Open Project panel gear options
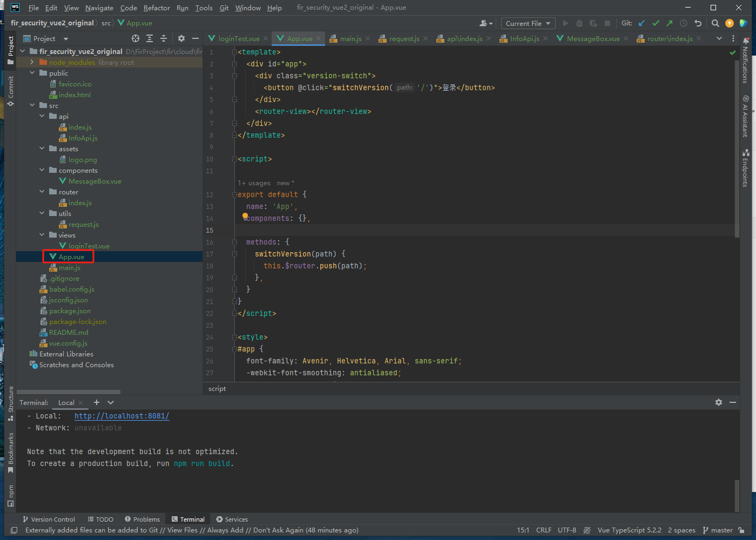The height and width of the screenshot is (540, 756). 181,38
